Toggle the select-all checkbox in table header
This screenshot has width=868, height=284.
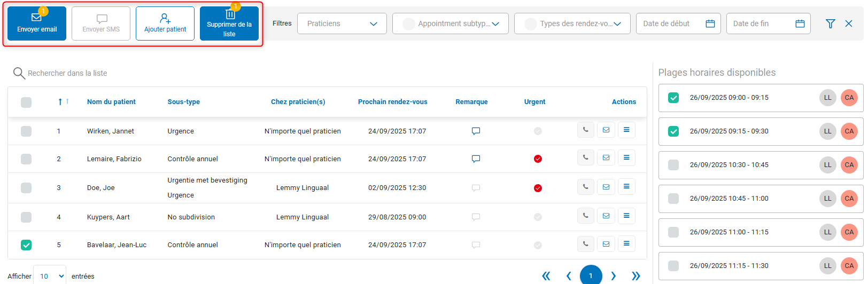click(26, 102)
